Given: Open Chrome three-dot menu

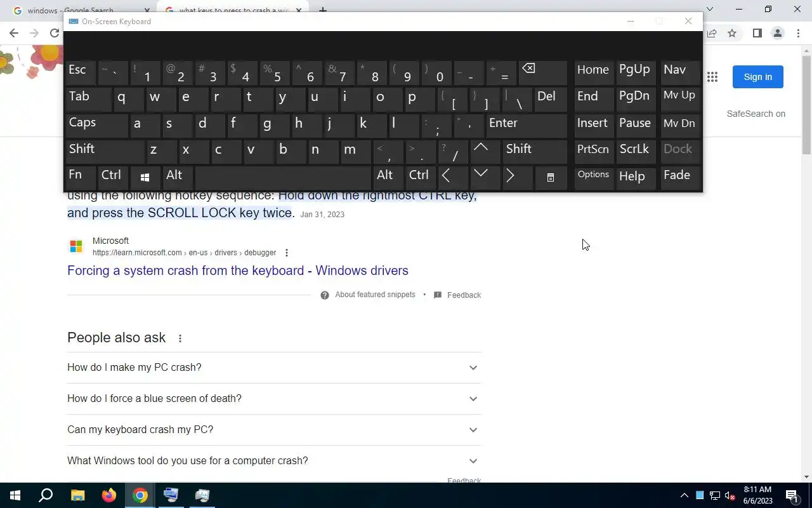Looking at the screenshot, I should coord(799,33).
